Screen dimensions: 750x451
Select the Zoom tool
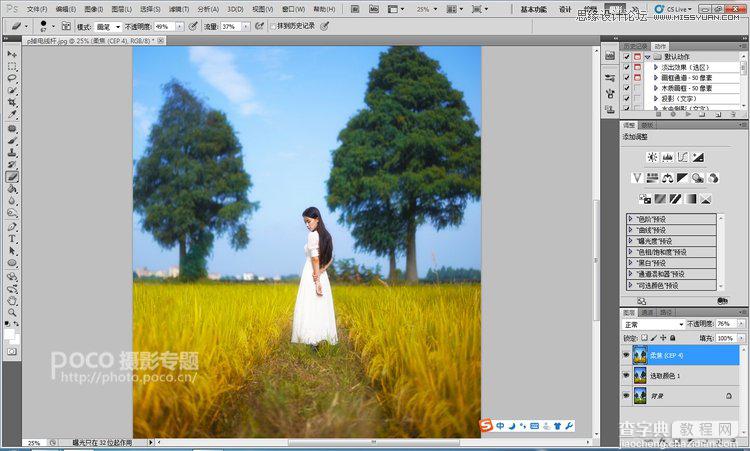12,313
